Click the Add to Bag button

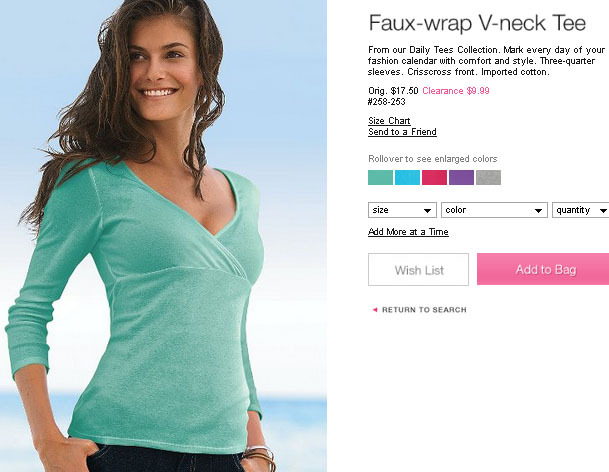pos(543,269)
